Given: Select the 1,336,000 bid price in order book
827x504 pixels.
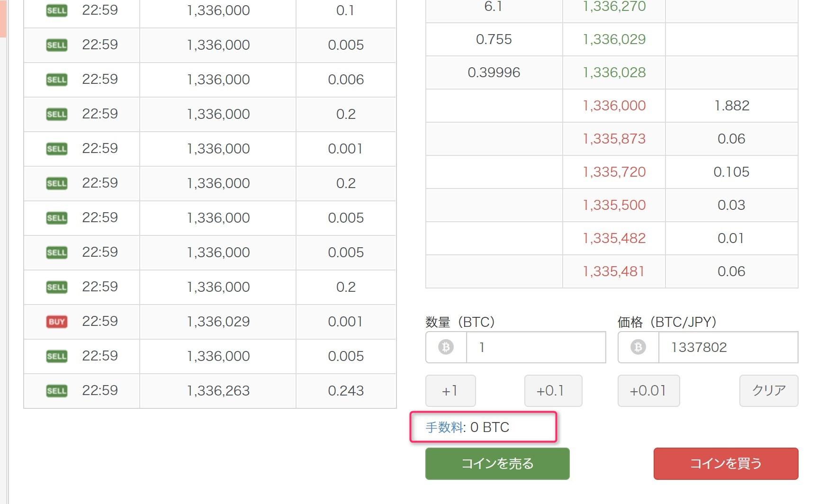Looking at the screenshot, I should [x=614, y=106].
